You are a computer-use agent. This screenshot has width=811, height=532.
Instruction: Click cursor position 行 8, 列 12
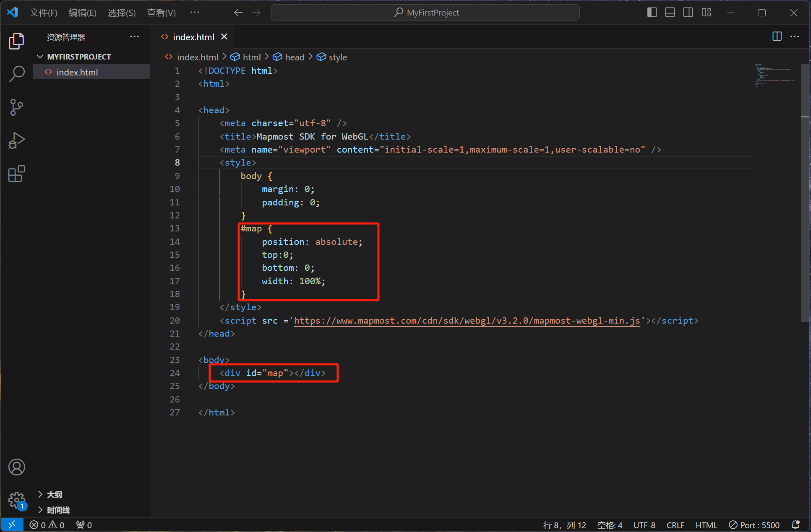pyautogui.click(x=564, y=525)
